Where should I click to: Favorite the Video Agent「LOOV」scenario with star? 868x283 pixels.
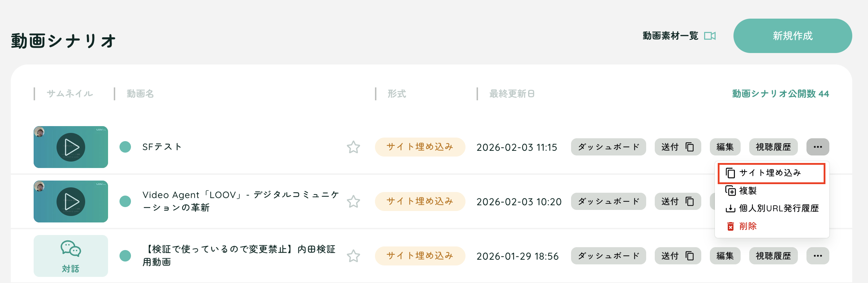pos(353,202)
